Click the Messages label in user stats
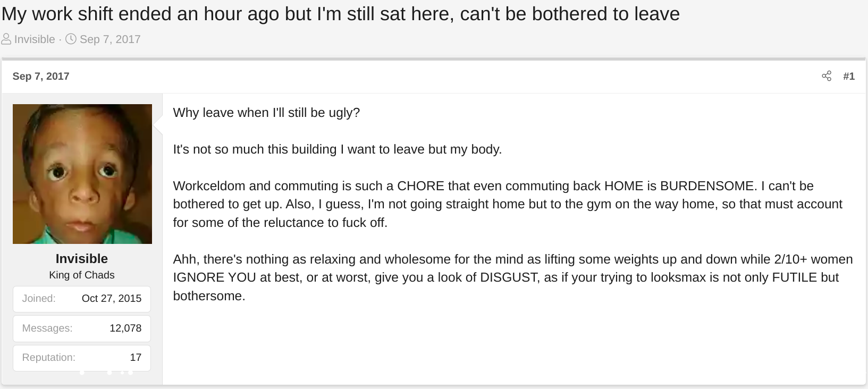Viewport: 868px width, 389px height. [x=47, y=328]
